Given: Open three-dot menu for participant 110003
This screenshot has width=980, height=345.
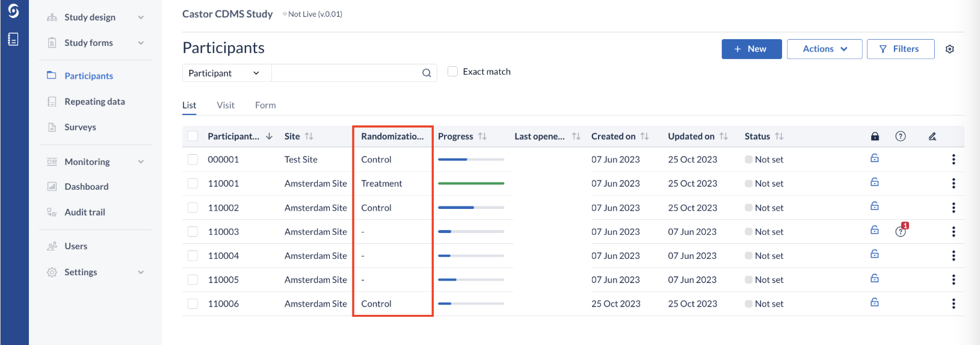Looking at the screenshot, I should (954, 232).
